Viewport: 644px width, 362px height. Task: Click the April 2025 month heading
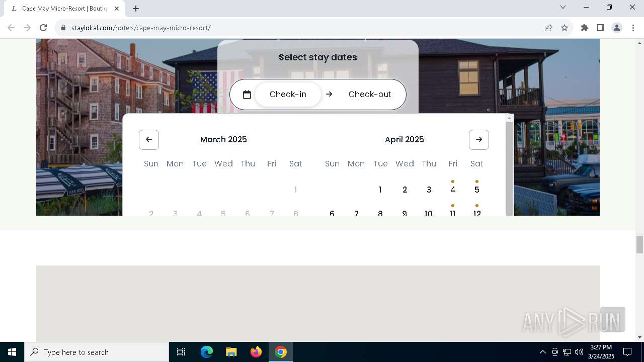[405, 140]
